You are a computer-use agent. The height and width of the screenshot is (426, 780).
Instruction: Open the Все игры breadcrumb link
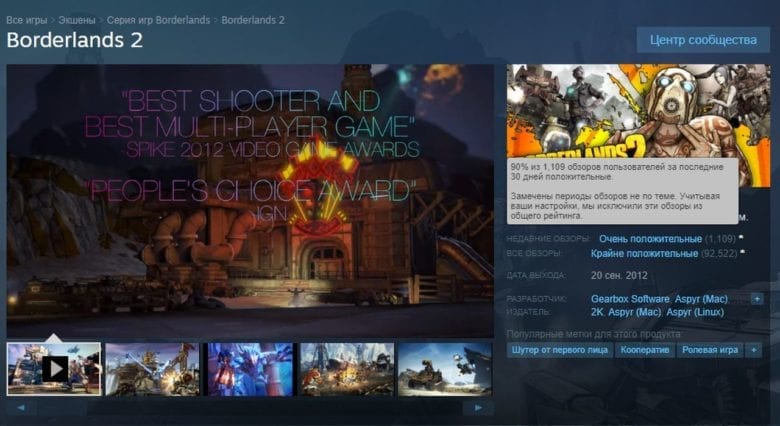point(27,20)
